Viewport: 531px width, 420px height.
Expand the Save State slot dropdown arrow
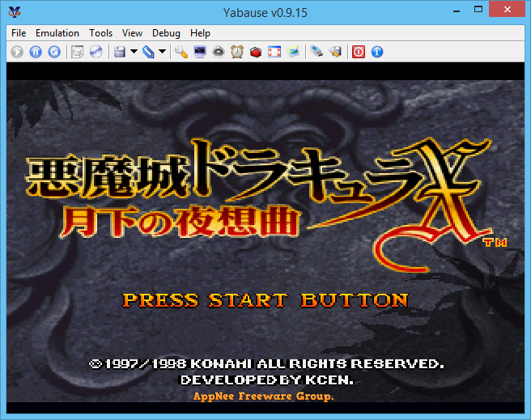[x=134, y=52]
